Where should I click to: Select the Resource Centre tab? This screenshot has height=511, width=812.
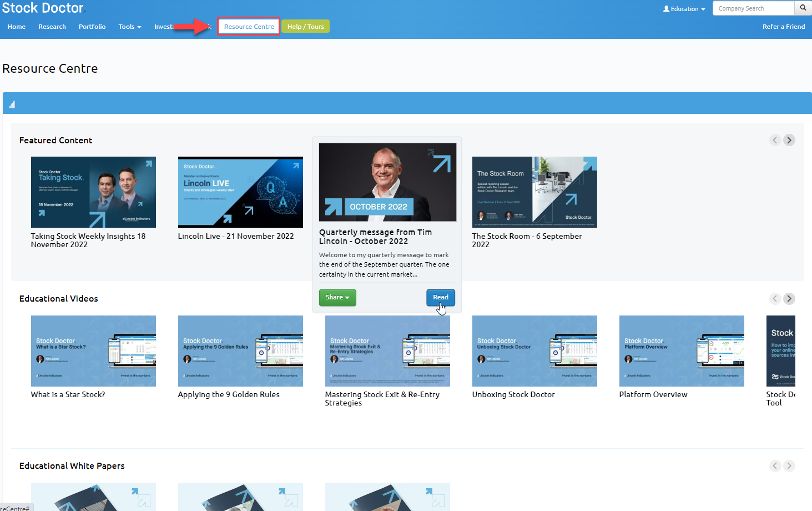click(249, 27)
